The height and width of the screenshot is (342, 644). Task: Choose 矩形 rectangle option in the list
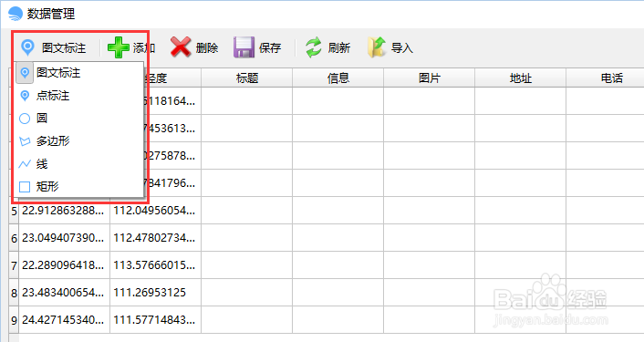point(79,187)
